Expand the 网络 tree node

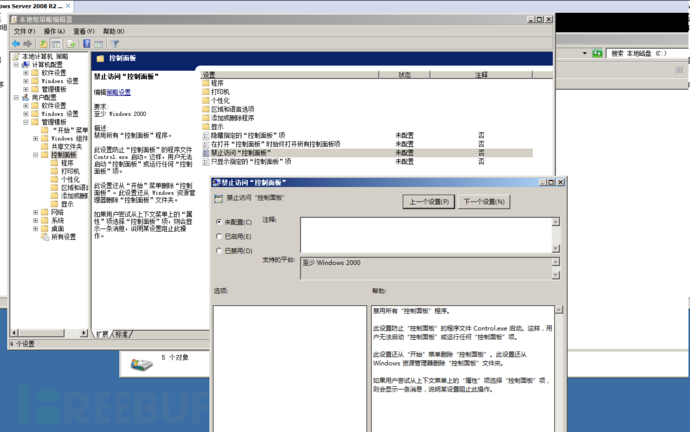point(36,212)
